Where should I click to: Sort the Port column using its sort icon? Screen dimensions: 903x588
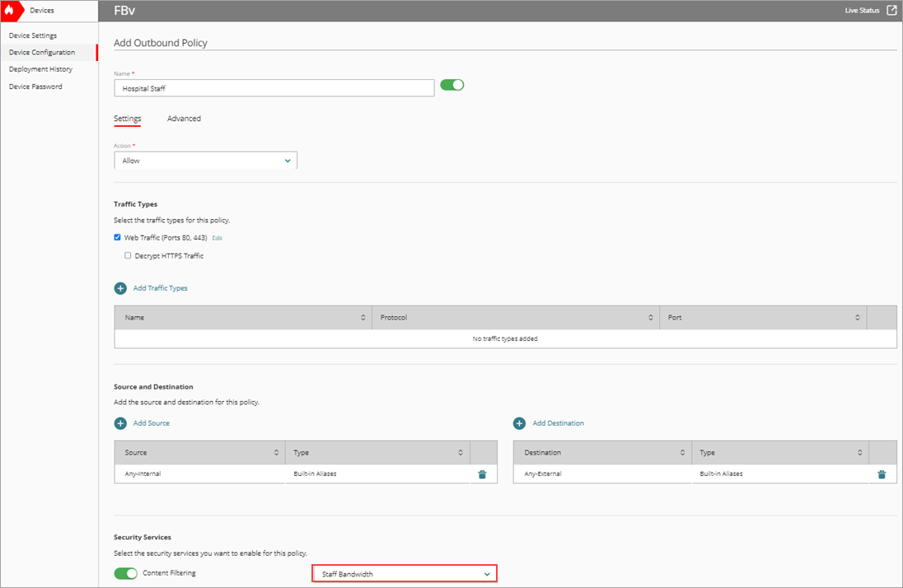[x=859, y=317]
